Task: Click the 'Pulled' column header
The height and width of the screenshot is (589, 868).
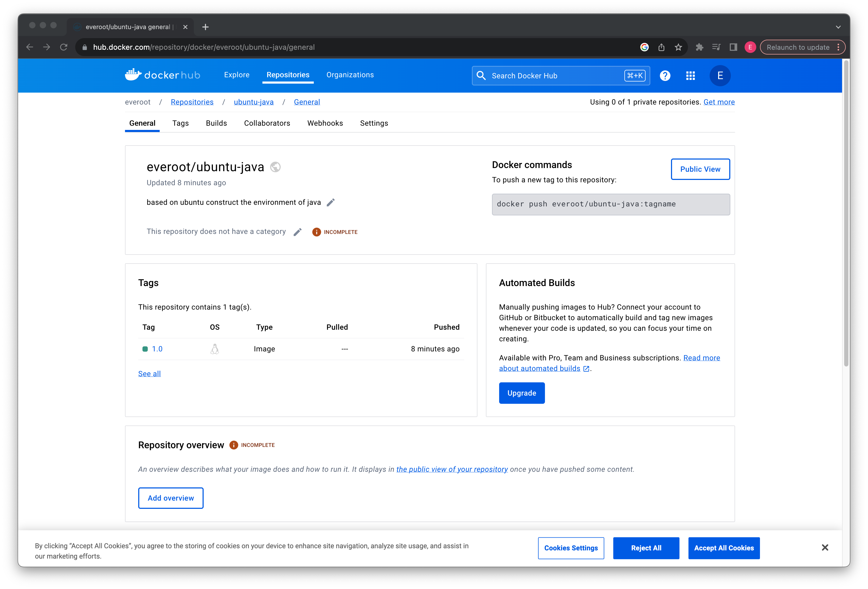Action: [x=337, y=327]
